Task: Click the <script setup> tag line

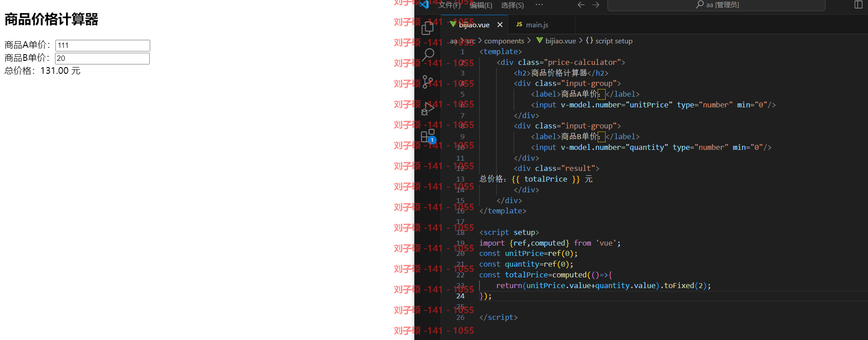Action: point(509,233)
